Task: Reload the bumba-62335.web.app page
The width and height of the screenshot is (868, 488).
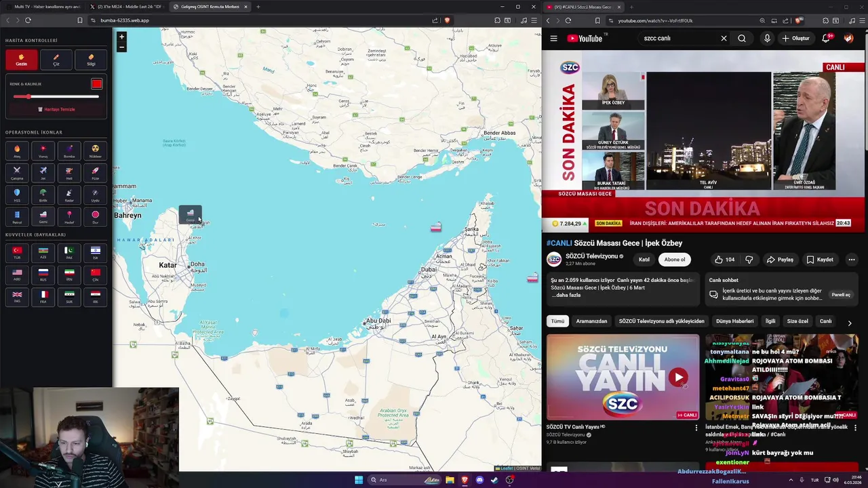Action: [x=28, y=20]
